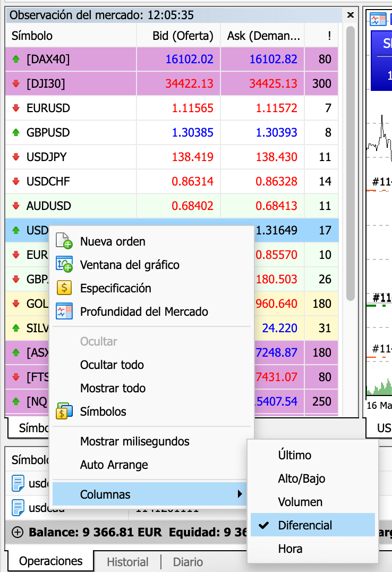Click the Símbolos menu icon
Screen dimensions: 392x572
(64, 411)
